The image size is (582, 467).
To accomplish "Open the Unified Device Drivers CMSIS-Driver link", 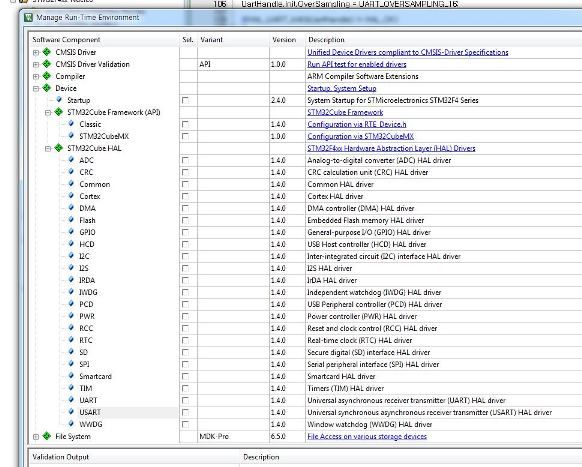I will [x=408, y=52].
